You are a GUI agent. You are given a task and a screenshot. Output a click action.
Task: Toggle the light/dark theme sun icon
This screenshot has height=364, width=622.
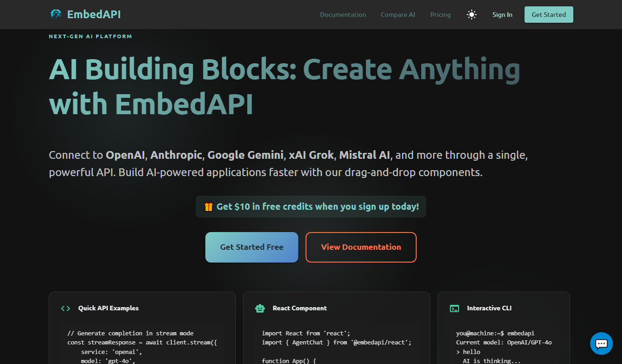(472, 15)
